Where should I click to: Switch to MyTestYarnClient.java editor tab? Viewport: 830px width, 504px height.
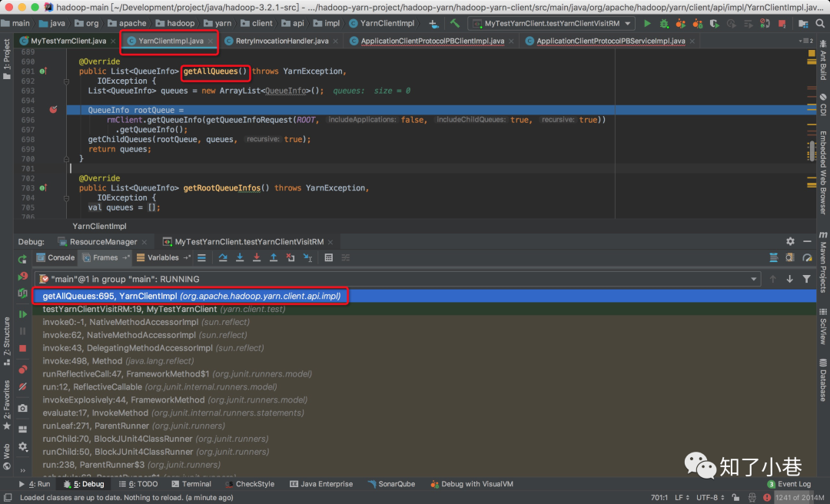click(68, 41)
